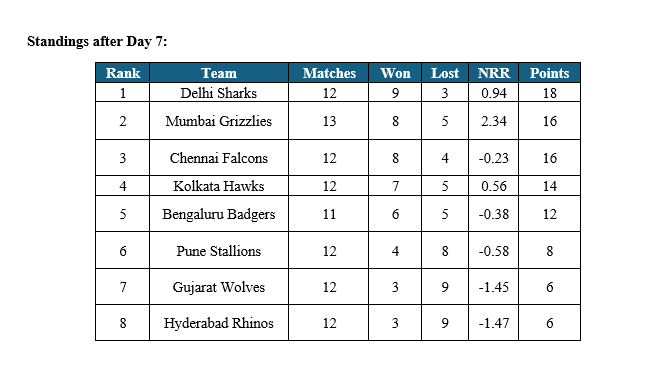The width and height of the screenshot is (649, 366).
Task: Select the Matches column header
Action: [x=329, y=73]
